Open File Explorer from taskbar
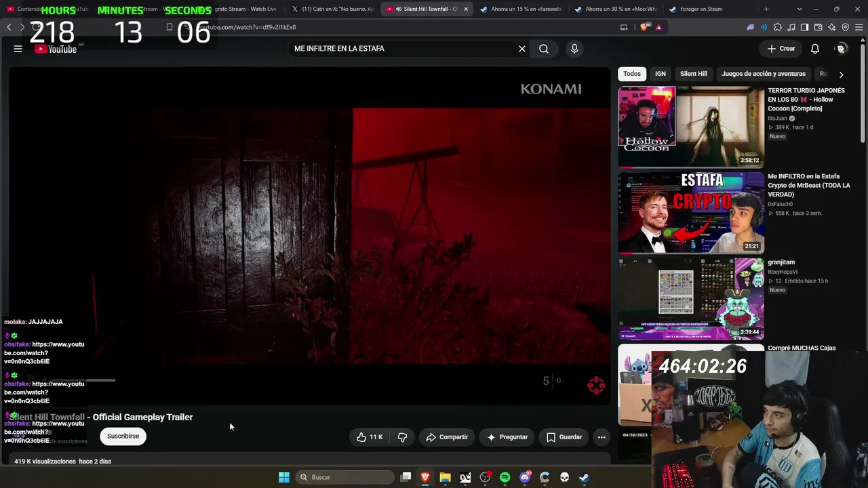Image resolution: width=868 pixels, height=488 pixels. click(445, 477)
